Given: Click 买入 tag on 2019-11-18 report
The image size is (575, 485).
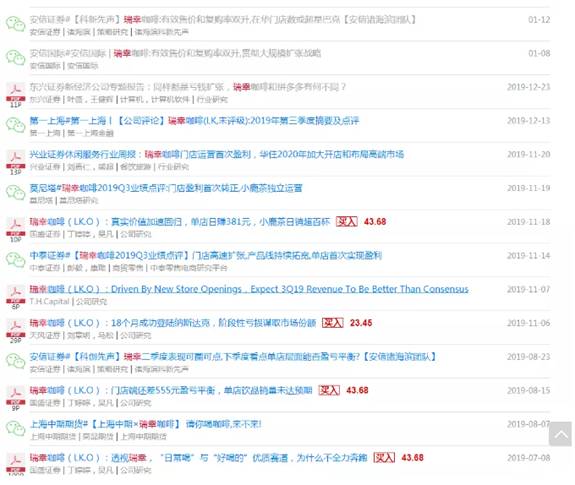Looking at the screenshot, I should (x=347, y=222).
